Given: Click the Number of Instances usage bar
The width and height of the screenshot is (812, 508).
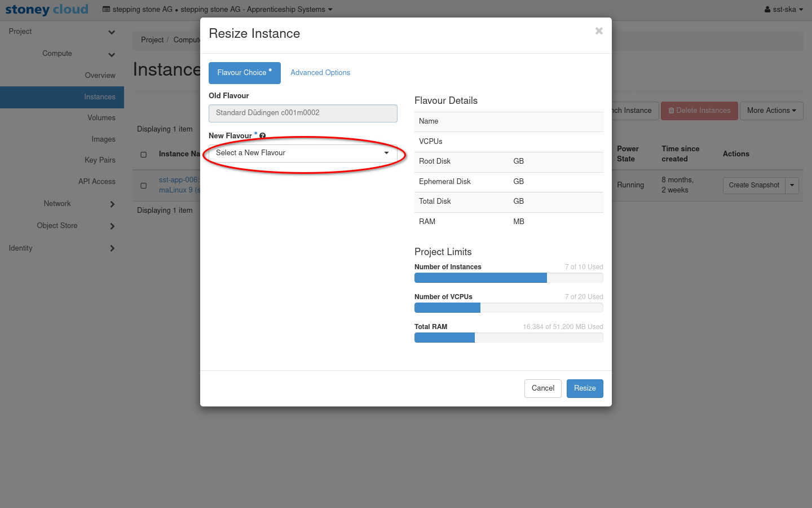Looking at the screenshot, I should coord(508,278).
